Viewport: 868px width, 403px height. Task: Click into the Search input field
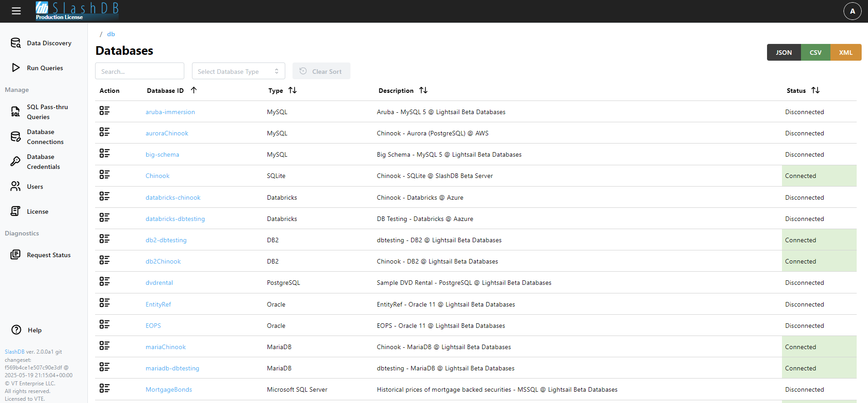pyautogui.click(x=139, y=71)
